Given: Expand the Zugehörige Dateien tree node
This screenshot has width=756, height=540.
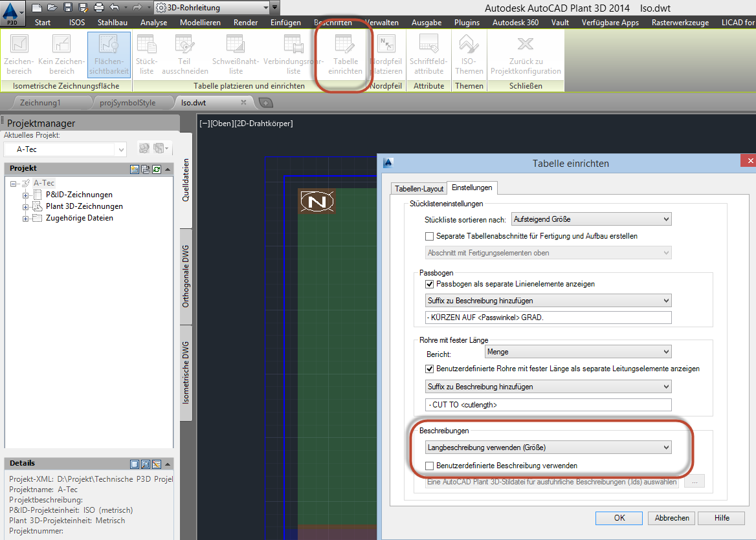Looking at the screenshot, I should (x=25, y=218).
